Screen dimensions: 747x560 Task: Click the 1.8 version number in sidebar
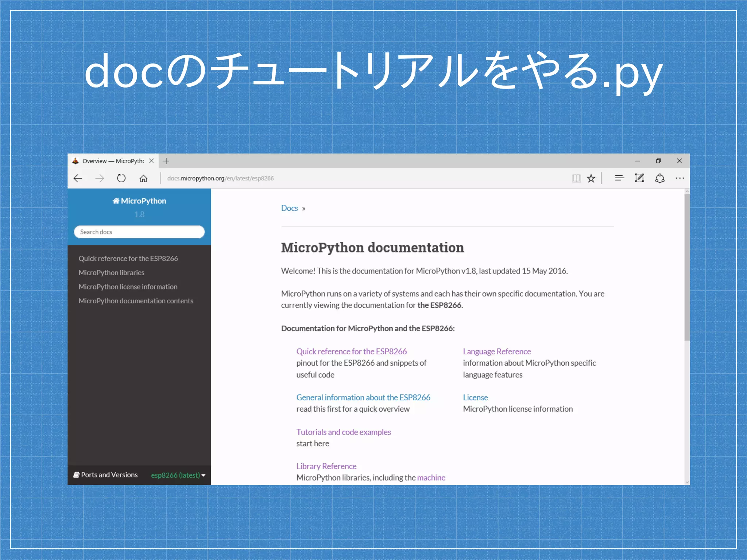tap(139, 214)
